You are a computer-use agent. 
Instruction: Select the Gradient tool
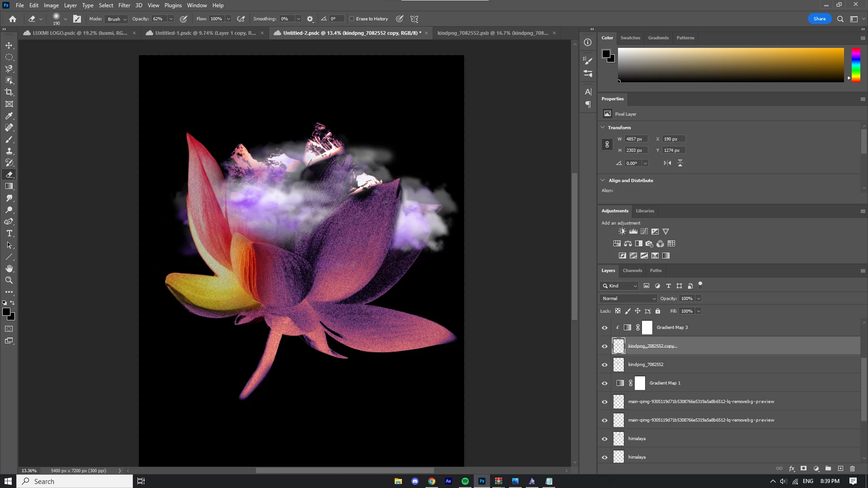[9, 186]
